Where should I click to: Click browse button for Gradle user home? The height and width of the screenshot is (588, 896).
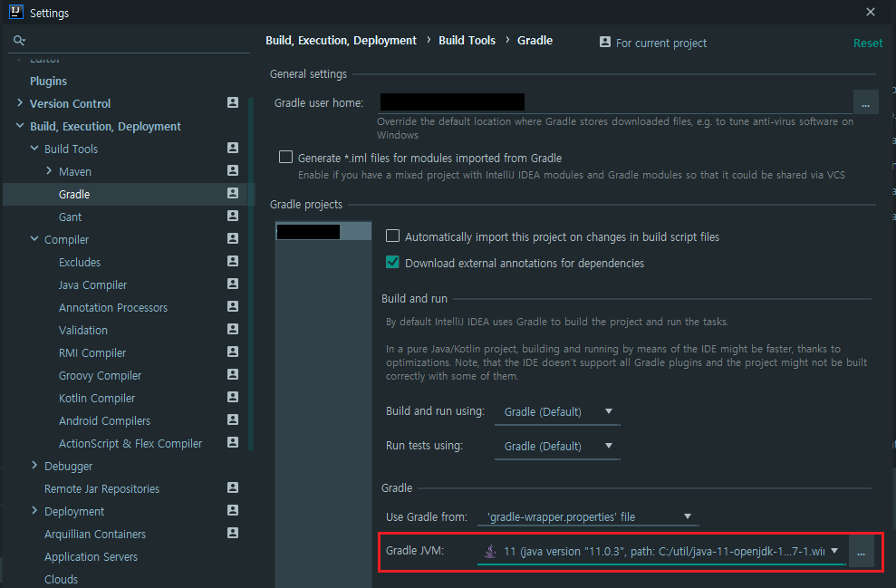(866, 103)
